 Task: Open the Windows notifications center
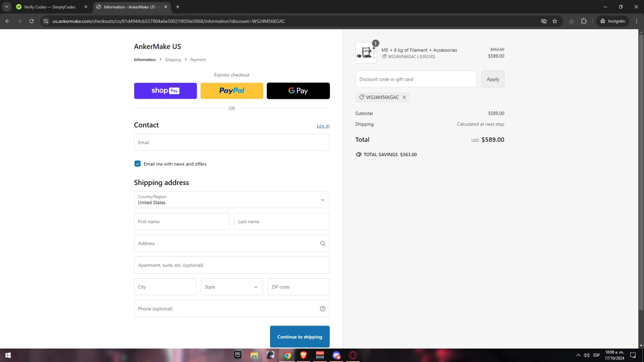(633, 355)
